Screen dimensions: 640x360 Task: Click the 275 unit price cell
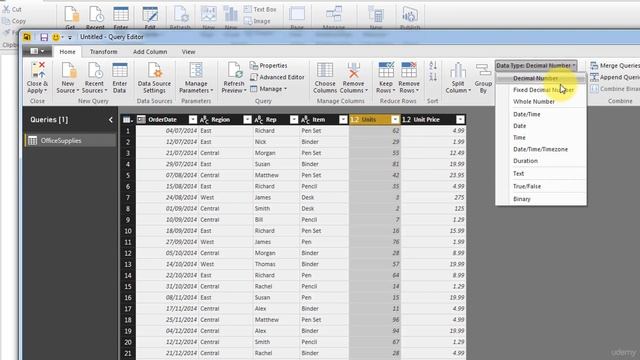click(x=433, y=198)
